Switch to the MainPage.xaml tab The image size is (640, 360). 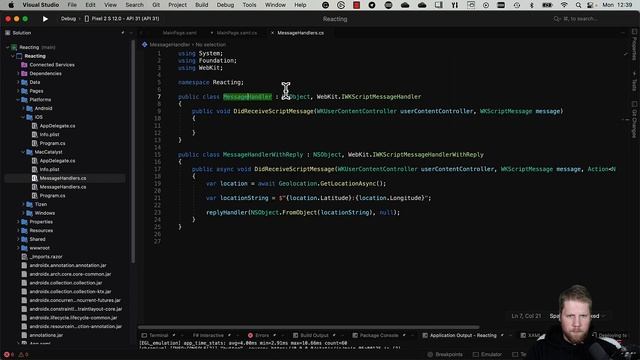click(180, 33)
